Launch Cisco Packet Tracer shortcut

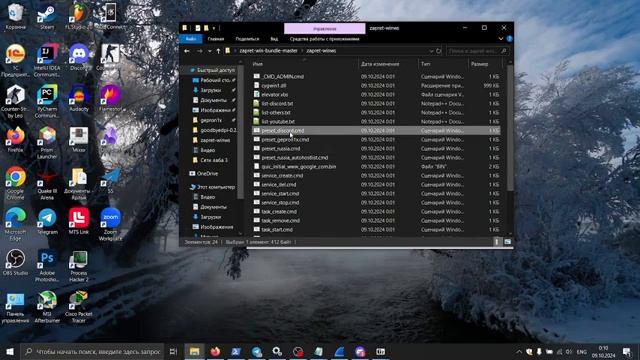point(79,307)
